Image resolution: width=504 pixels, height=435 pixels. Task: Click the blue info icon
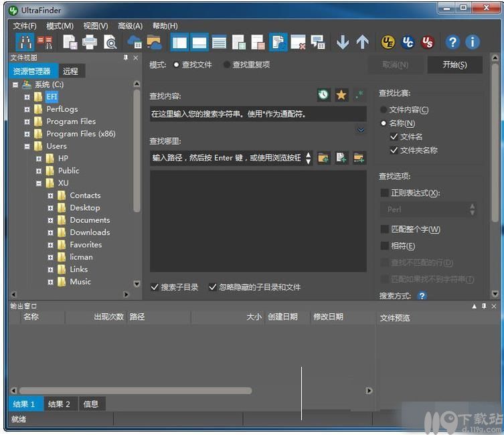(x=473, y=42)
